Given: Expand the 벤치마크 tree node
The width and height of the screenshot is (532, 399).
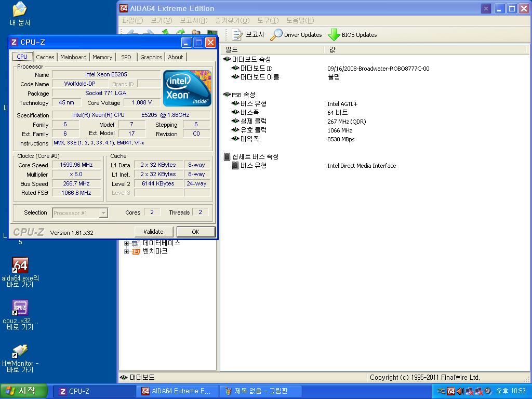Looking at the screenshot, I should [x=127, y=252].
